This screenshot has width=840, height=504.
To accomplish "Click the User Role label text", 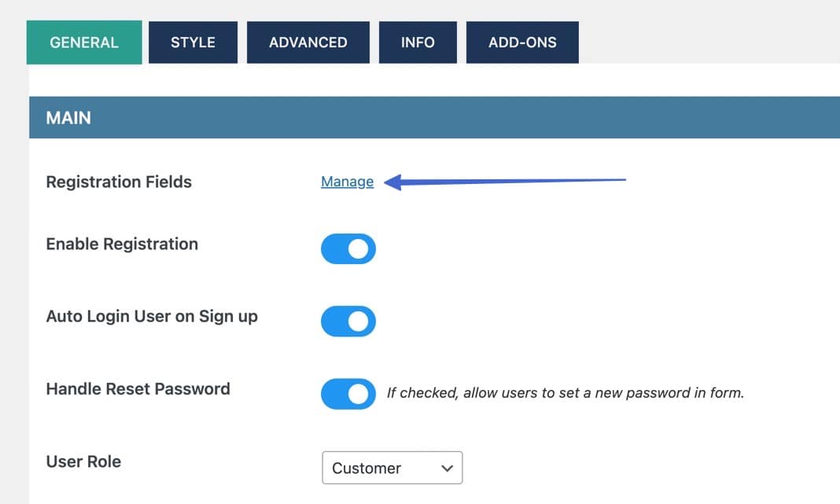I will click(83, 462).
